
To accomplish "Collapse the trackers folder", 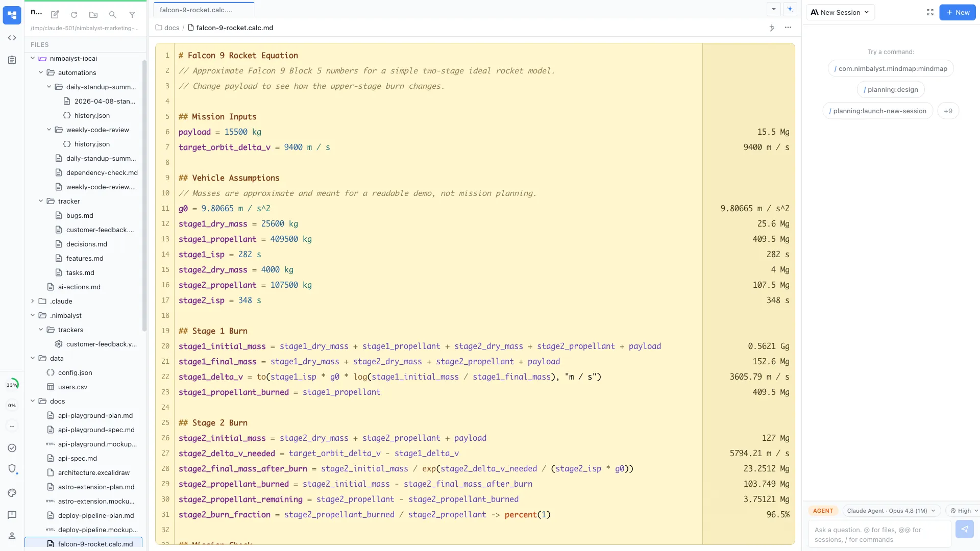I will (x=41, y=330).
